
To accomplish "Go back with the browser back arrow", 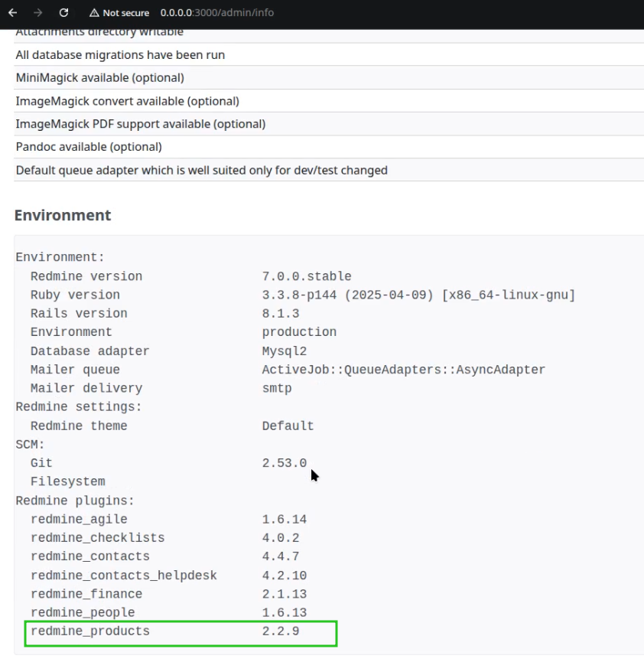I will [x=13, y=13].
